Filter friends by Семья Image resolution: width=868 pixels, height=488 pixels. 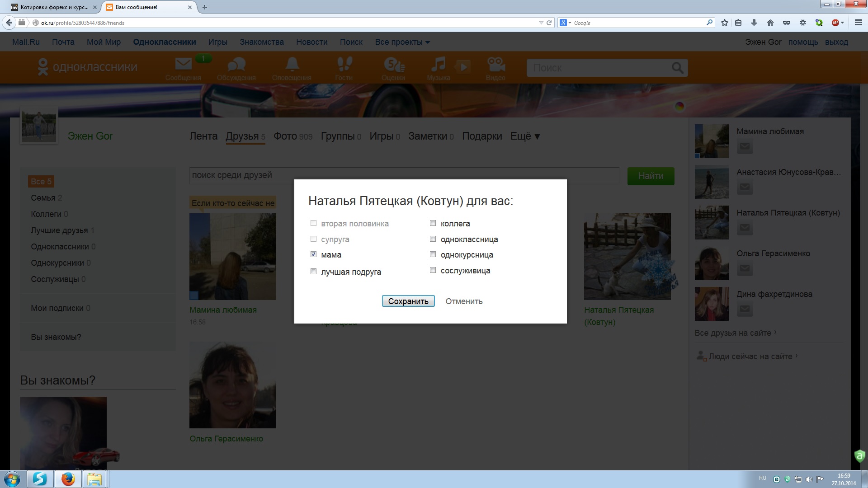(47, 198)
